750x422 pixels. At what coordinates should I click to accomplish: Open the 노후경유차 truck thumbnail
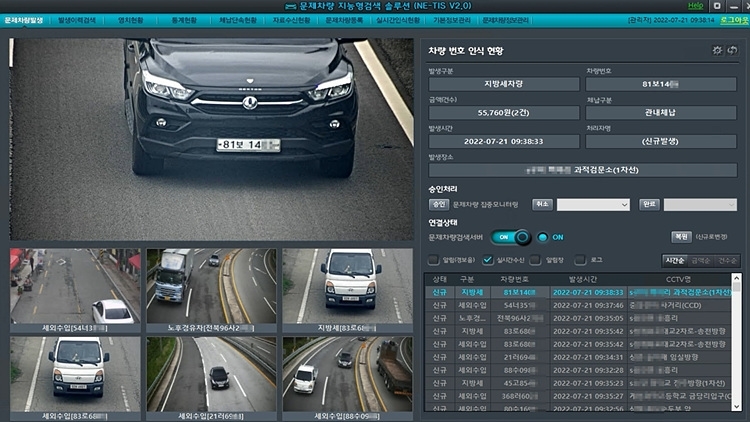[x=210, y=285]
